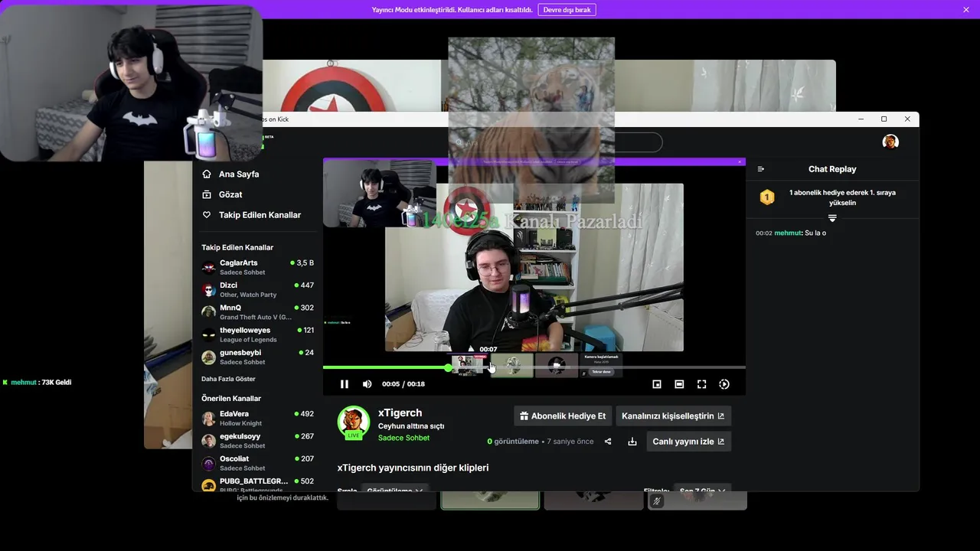
Task: Open the gunesbeybi followed channel
Action: (x=257, y=357)
